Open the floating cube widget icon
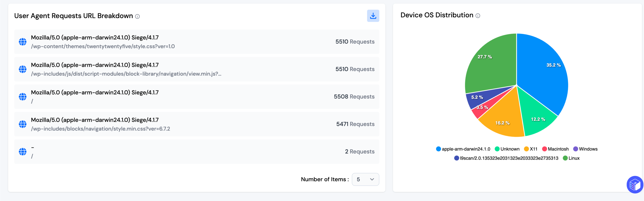 (635, 185)
